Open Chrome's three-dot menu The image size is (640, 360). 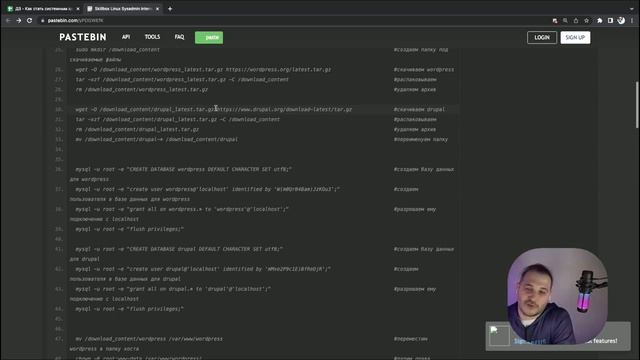632,20
